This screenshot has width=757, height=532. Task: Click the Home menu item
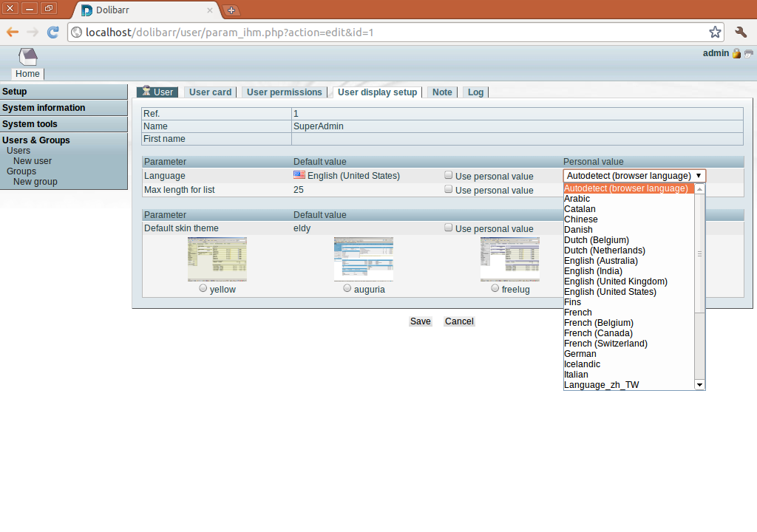[27, 74]
